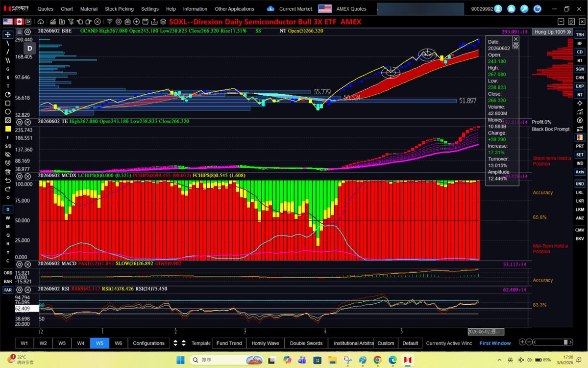The height and width of the screenshot is (368, 588).
Task: Click the Axis sidebar button
Action: pos(580,172)
